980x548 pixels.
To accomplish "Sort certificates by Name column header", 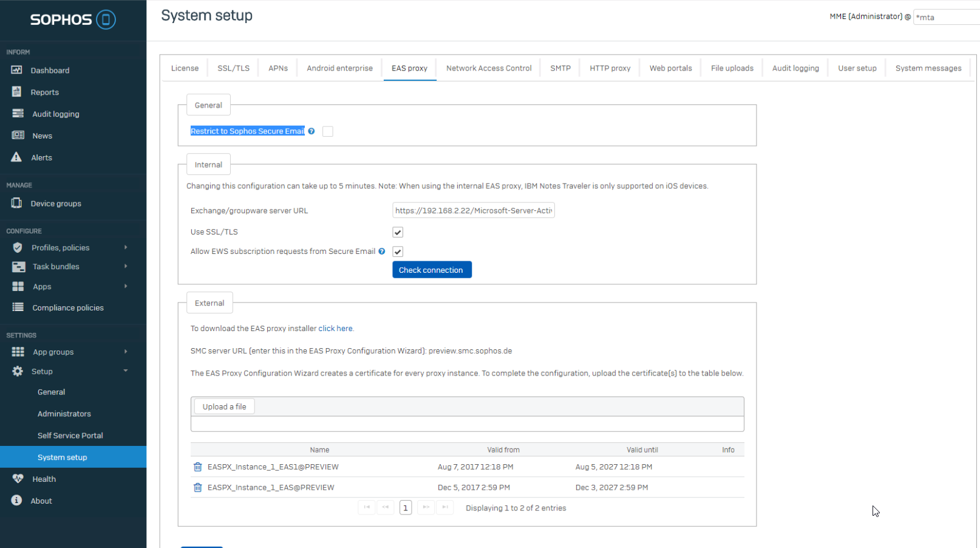I will pos(319,450).
